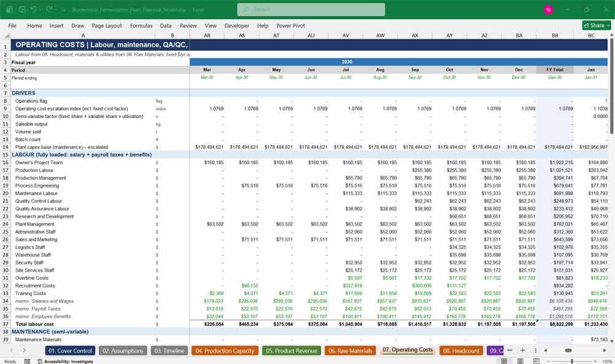Open the Data ribbon tab

[165, 25]
